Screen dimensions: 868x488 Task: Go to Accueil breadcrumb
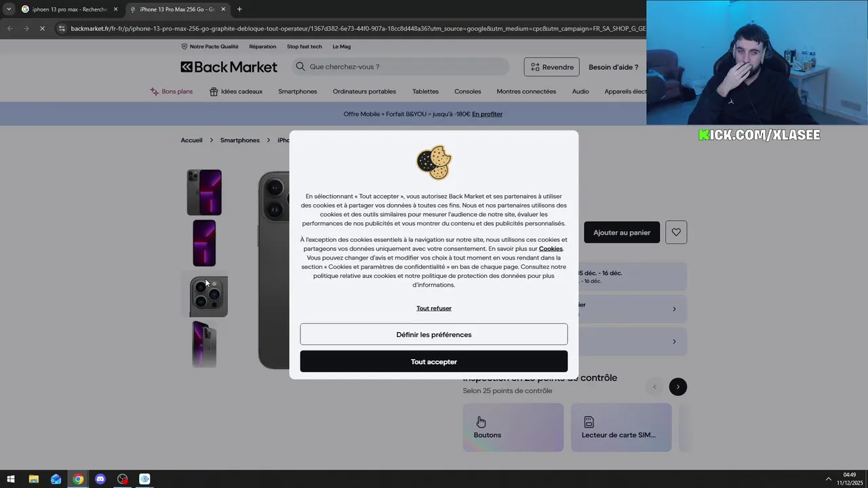(191, 140)
